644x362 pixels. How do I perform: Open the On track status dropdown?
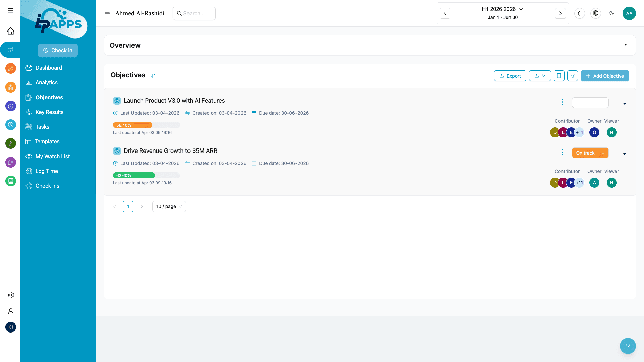pyautogui.click(x=590, y=153)
